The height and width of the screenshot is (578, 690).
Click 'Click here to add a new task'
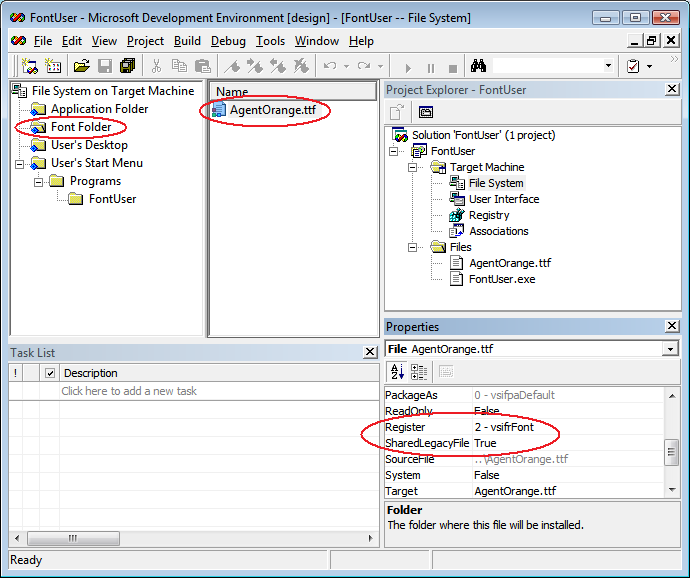[x=129, y=391]
